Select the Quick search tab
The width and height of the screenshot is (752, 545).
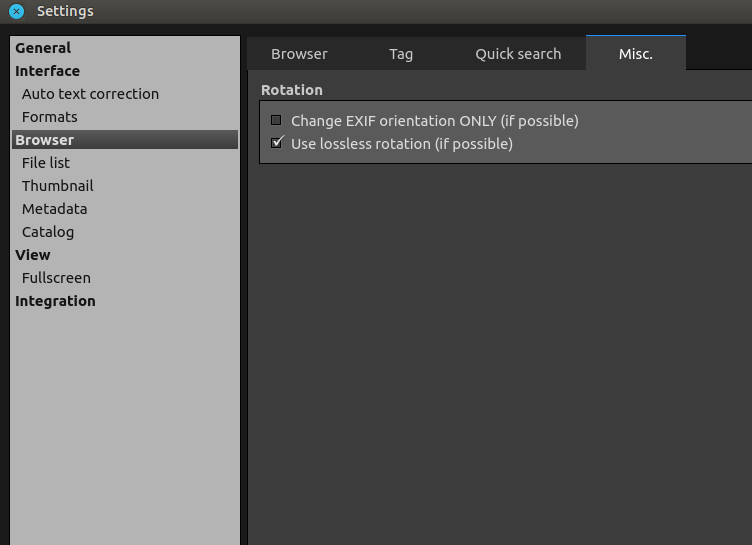pyautogui.click(x=518, y=54)
